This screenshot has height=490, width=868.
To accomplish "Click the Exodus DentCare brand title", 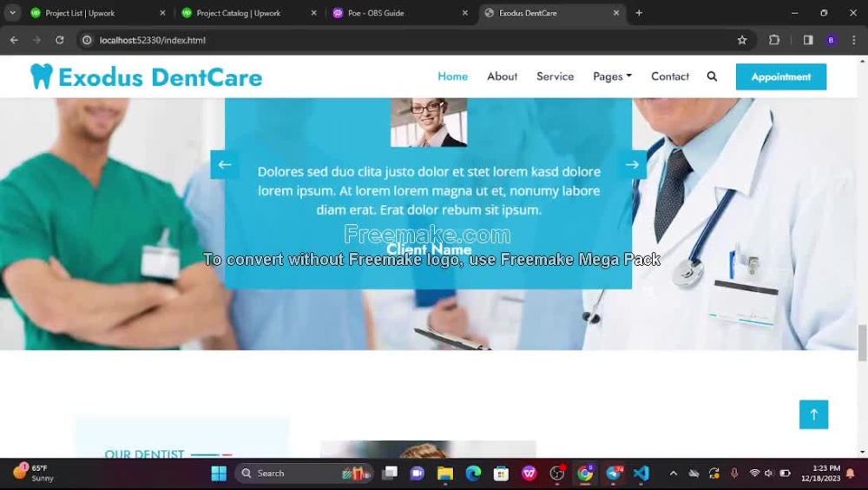I will click(x=160, y=77).
